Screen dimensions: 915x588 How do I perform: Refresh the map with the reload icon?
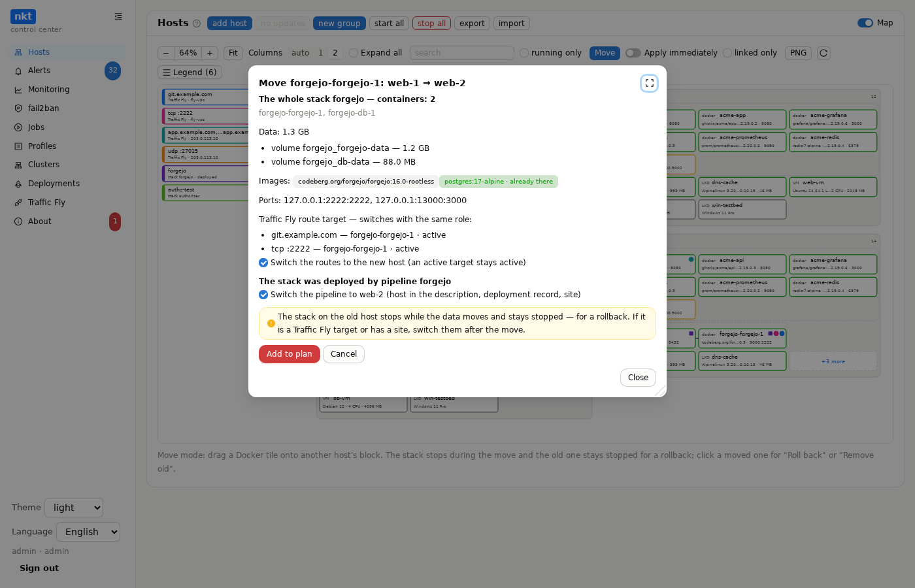pos(823,53)
